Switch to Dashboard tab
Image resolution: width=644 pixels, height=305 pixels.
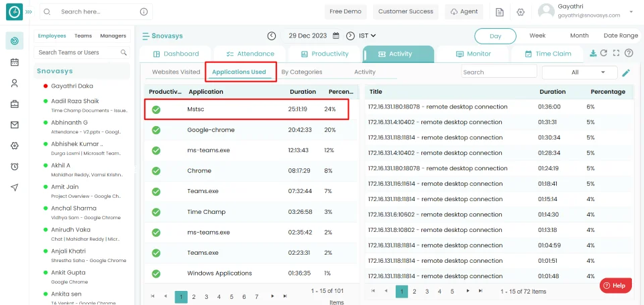point(176,54)
